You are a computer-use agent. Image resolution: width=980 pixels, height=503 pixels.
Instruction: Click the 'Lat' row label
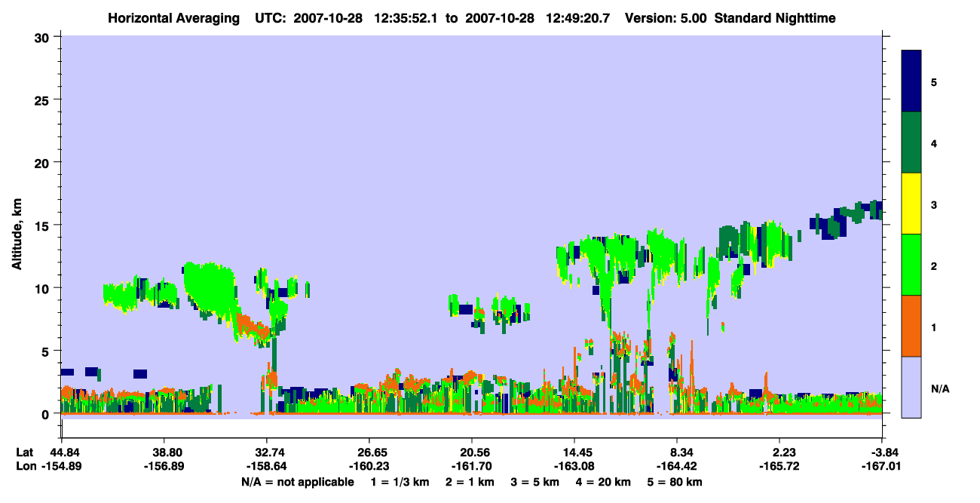click(25, 452)
